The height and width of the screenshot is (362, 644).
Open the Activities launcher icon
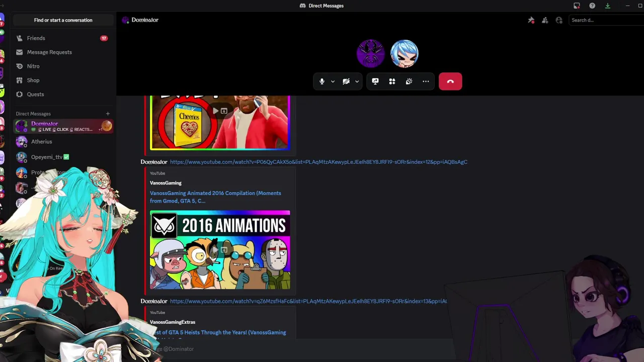392,81
